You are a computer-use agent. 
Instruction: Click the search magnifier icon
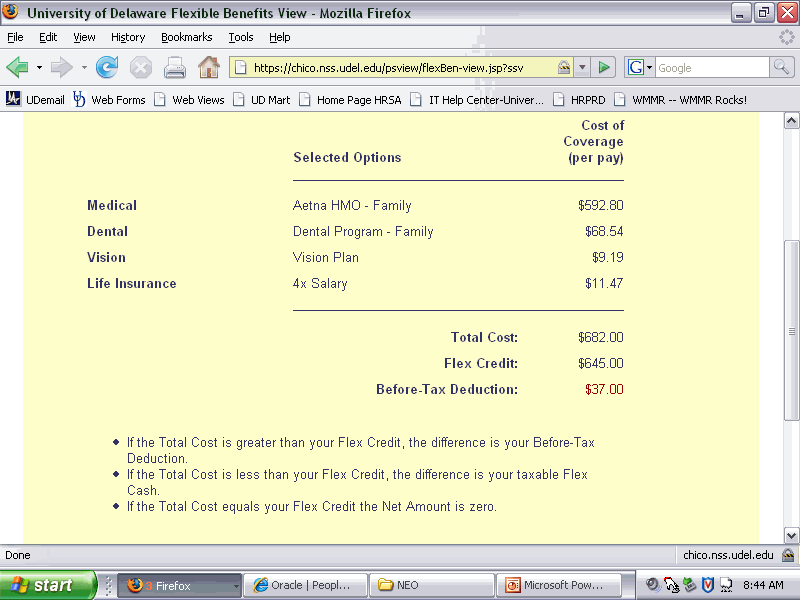pyautogui.click(x=781, y=68)
